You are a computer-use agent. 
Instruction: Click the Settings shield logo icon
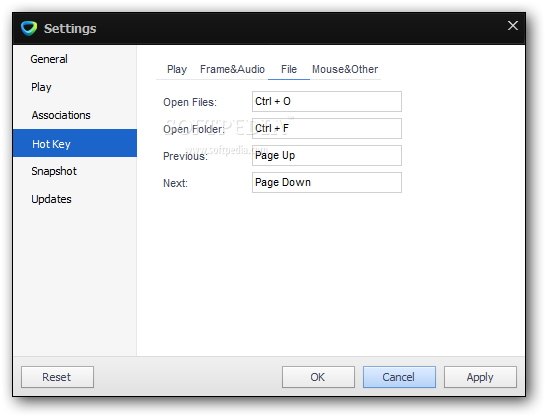pyautogui.click(x=29, y=28)
